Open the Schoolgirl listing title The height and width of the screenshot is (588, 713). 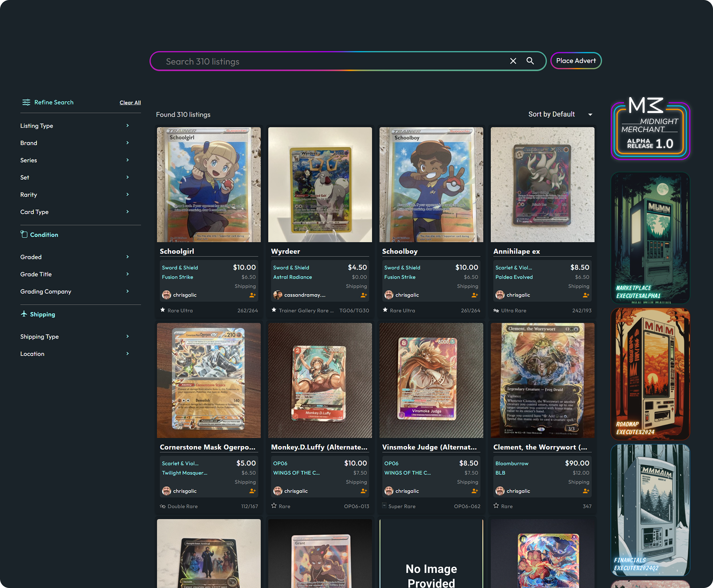coord(177,251)
